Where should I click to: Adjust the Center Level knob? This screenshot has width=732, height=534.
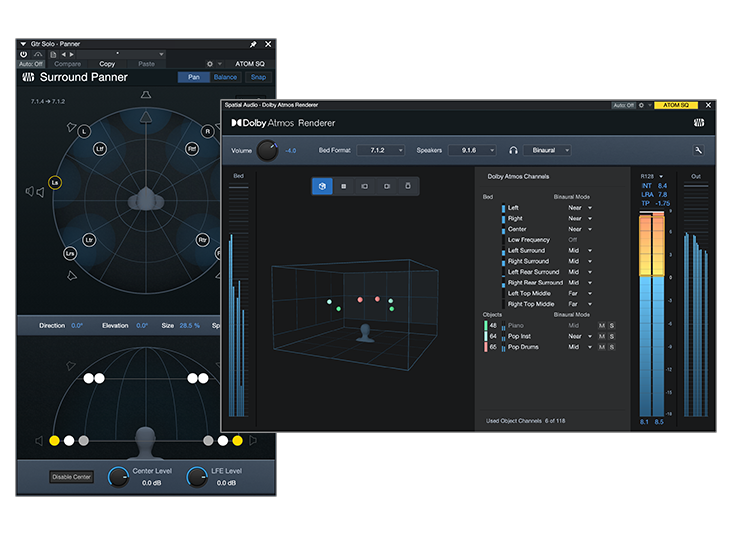(119, 477)
